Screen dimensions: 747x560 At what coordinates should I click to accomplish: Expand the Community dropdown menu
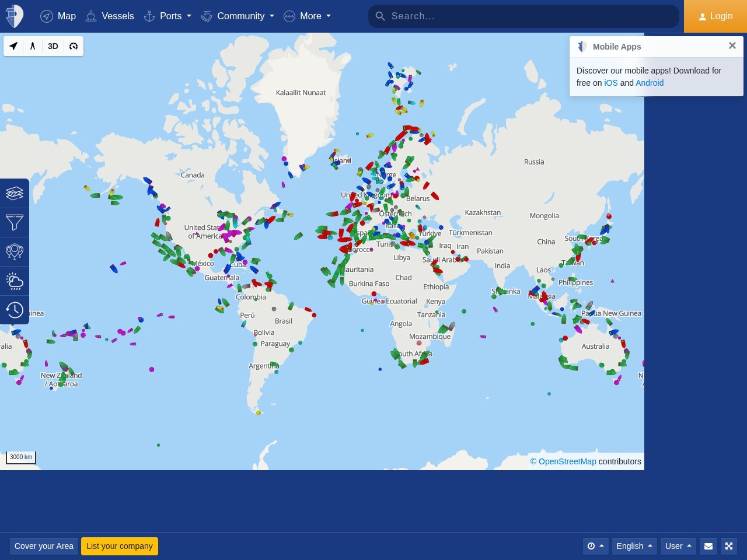tap(238, 16)
